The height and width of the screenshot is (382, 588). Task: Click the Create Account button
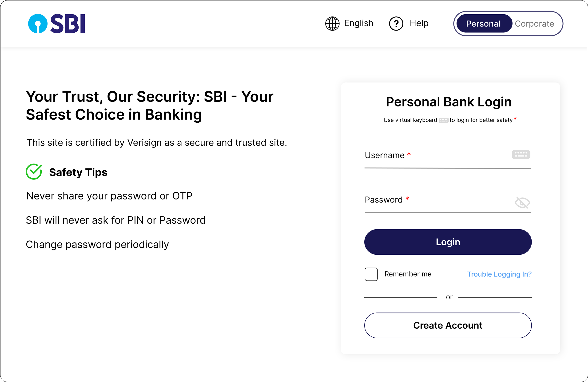pos(448,325)
